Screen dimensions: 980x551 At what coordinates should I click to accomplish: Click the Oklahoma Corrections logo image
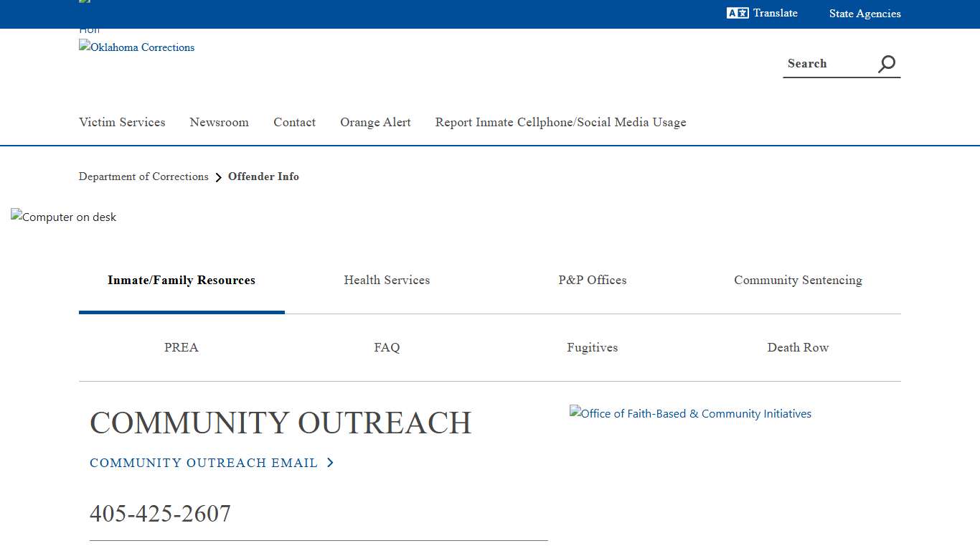136,47
